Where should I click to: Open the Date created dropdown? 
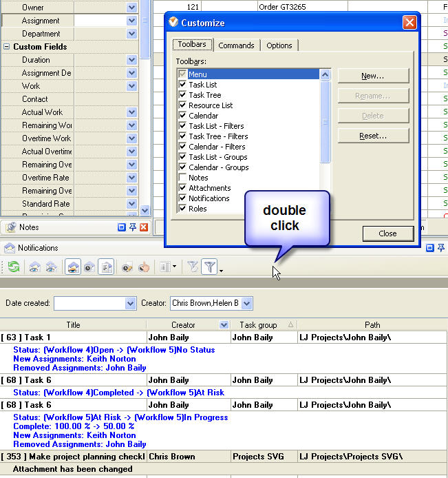tap(131, 303)
